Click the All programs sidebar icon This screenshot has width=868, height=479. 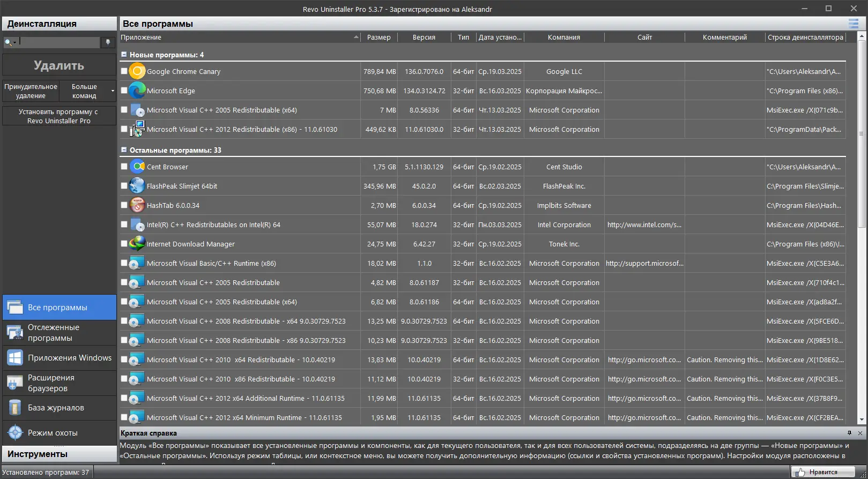tap(14, 308)
